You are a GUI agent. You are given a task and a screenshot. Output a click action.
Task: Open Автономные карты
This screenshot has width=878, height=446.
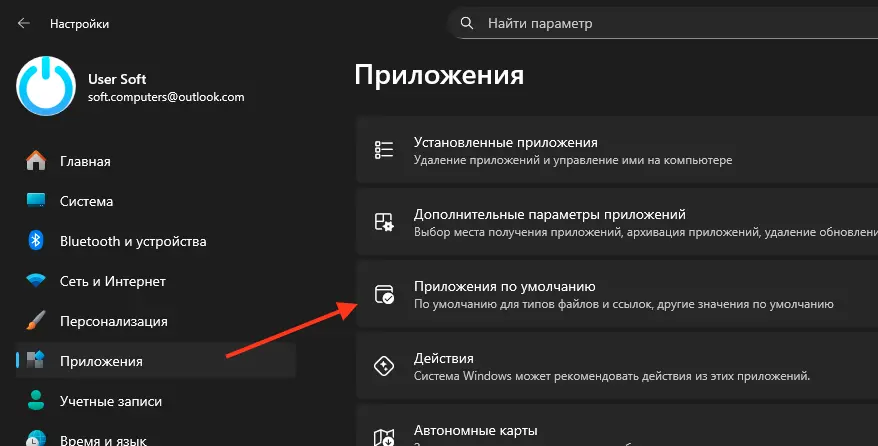[x=617, y=425]
